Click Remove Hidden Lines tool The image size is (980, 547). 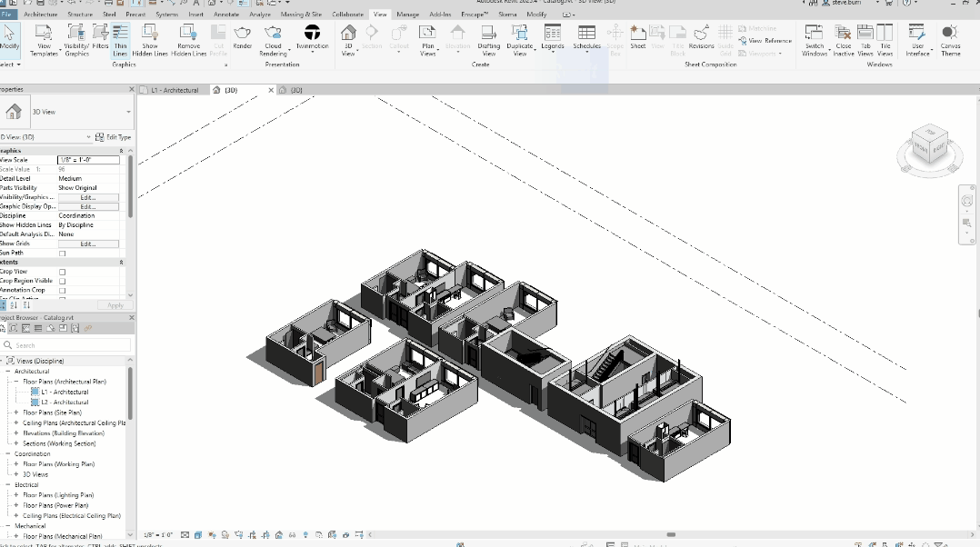coord(189,41)
